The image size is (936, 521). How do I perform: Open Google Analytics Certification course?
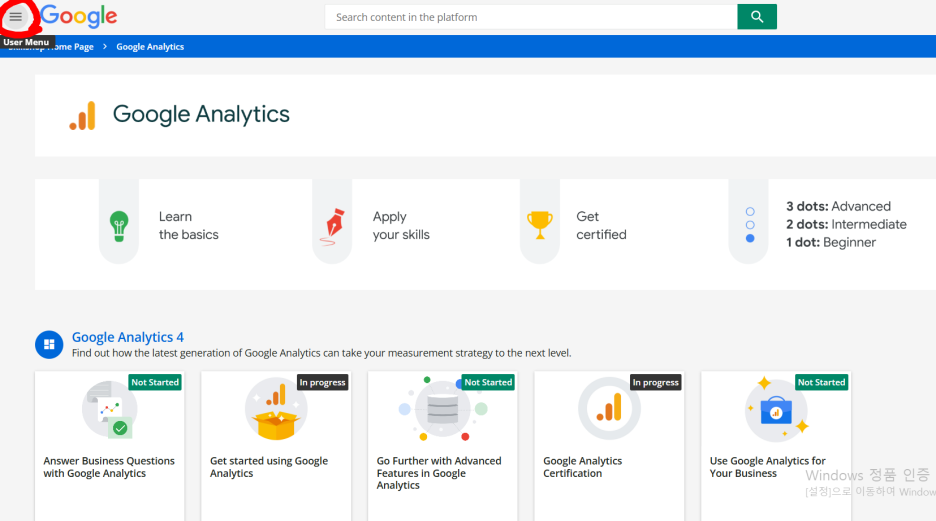coord(583,467)
